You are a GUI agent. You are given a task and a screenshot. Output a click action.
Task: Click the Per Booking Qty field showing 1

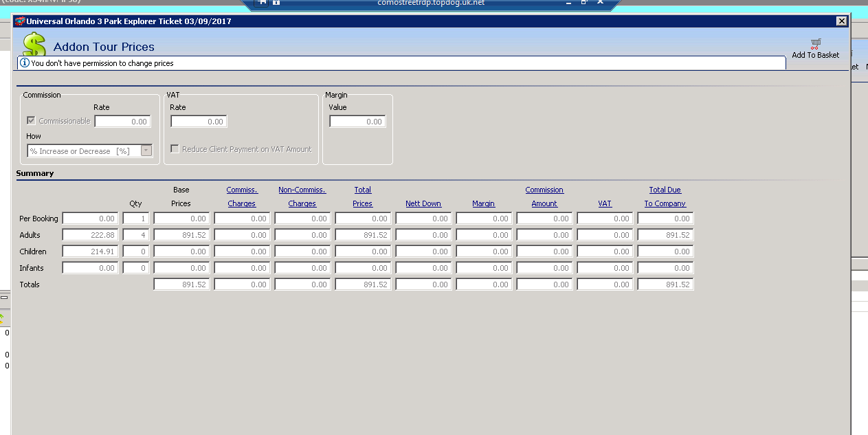[x=135, y=219]
